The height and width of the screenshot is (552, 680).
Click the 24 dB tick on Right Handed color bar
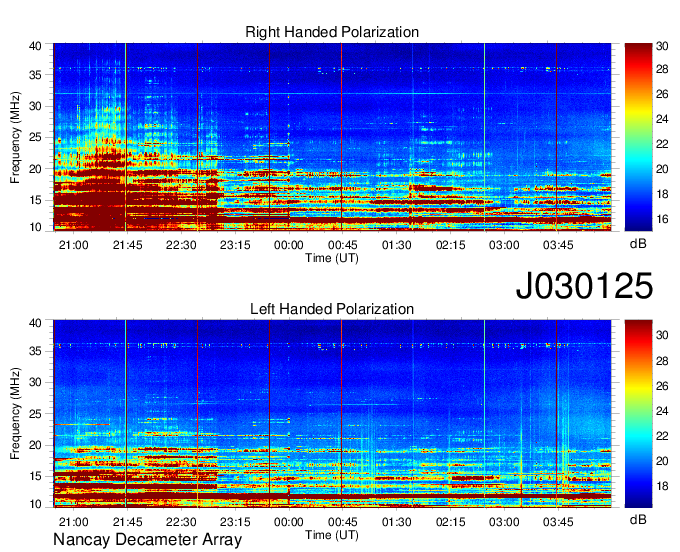[662, 119]
